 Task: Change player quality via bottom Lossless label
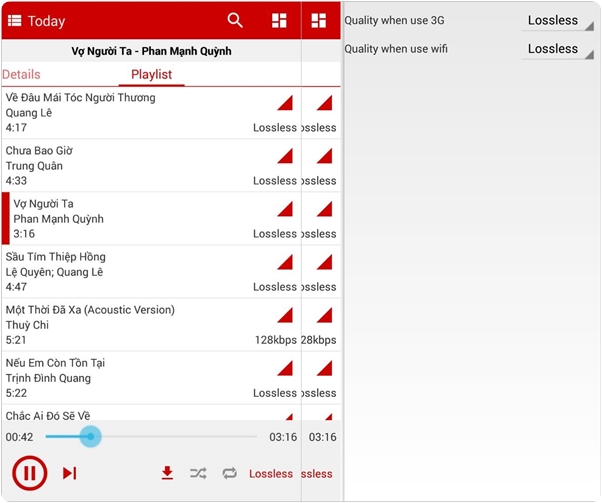(271, 474)
